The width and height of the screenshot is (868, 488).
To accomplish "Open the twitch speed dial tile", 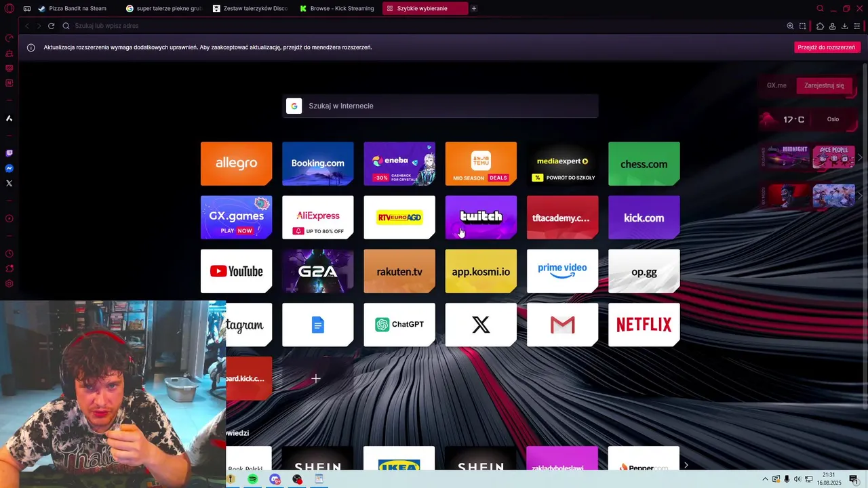I will [481, 218].
